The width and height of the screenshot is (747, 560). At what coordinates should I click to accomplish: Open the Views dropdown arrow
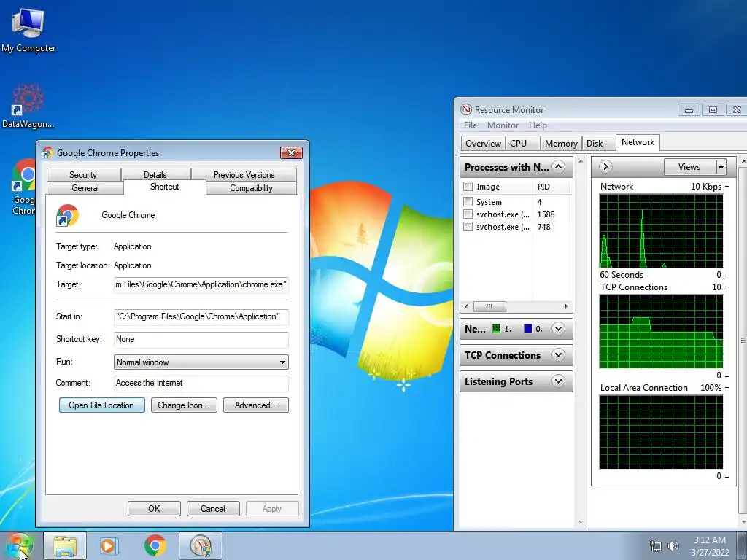tap(721, 167)
